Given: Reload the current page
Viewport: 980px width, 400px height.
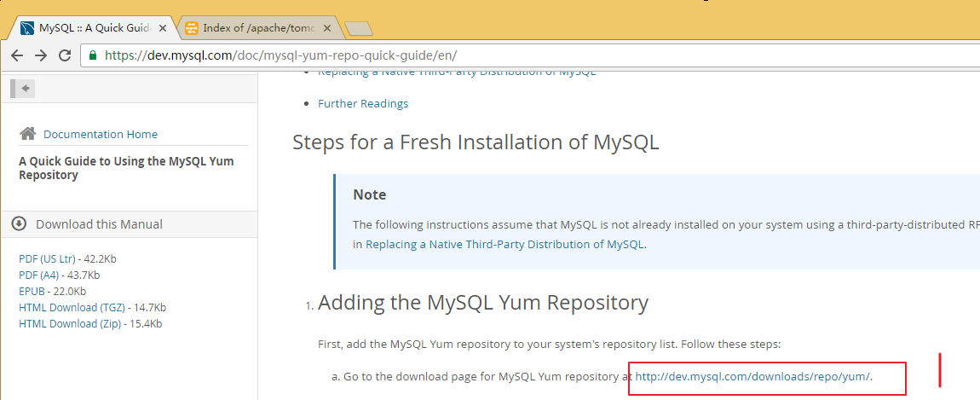Looking at the screenshot, I should click(65, 55).
